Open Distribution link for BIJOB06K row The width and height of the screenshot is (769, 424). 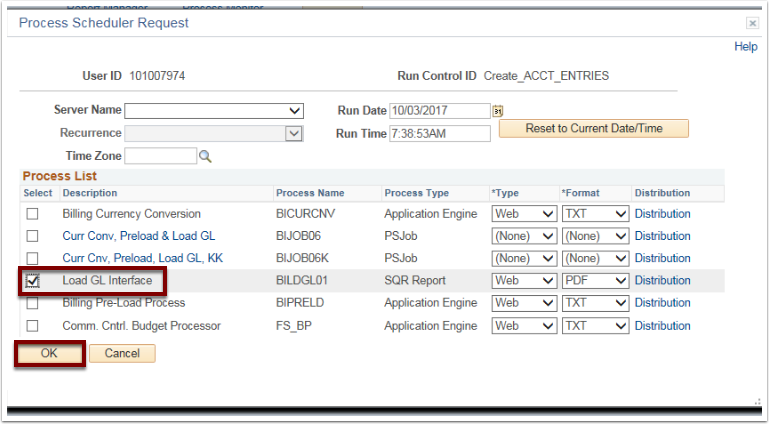[663, 258]
